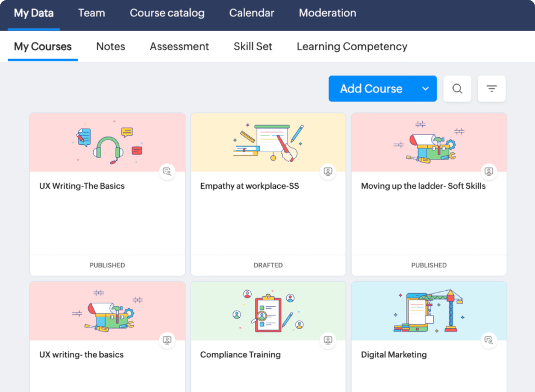Image resolution: width=535 pixels, height=392 pixels.
Task: Click the Digital Marketing course type icon
Action: tap(489, 340)
